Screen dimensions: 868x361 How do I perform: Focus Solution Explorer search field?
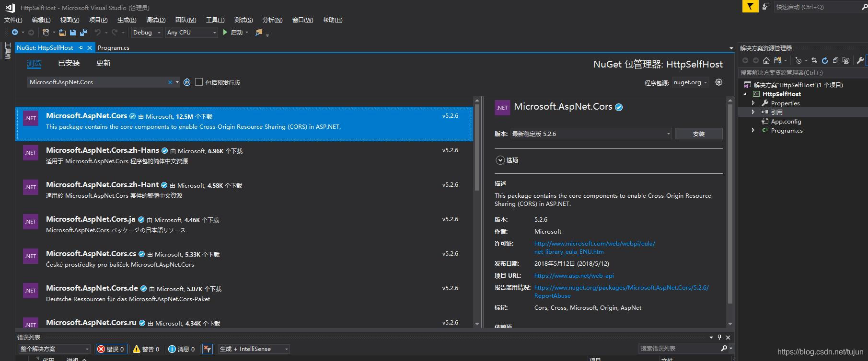(803, 73)
